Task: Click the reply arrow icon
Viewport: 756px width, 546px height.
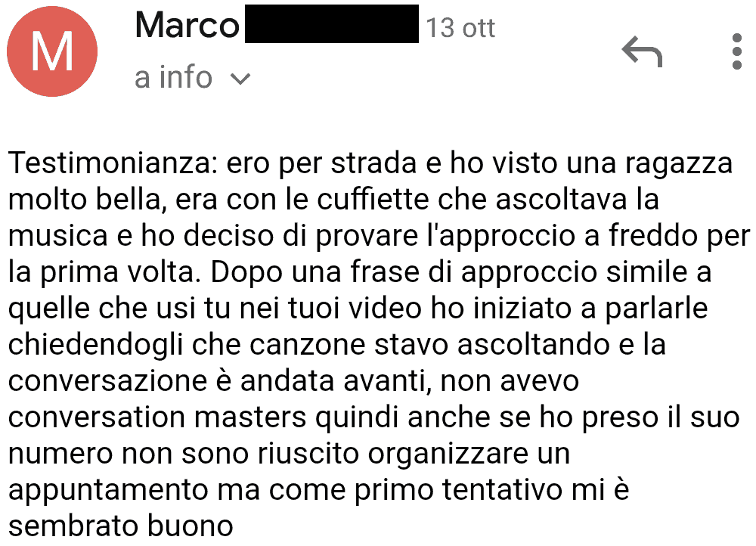Action: click(642, 51)
